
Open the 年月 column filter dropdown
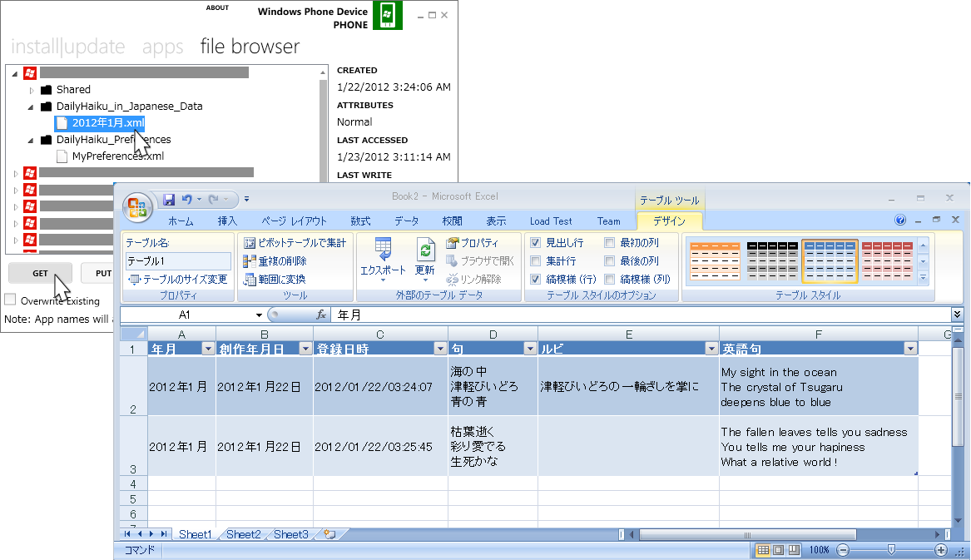208,349
